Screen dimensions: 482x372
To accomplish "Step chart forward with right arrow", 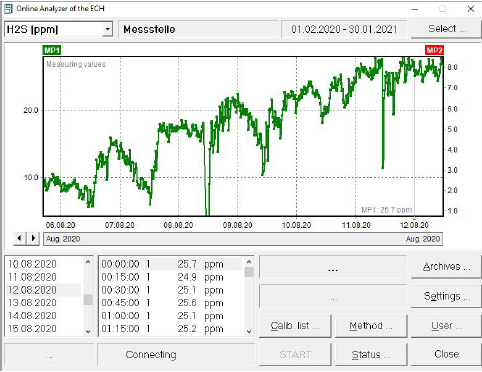I will click(33, 238).
